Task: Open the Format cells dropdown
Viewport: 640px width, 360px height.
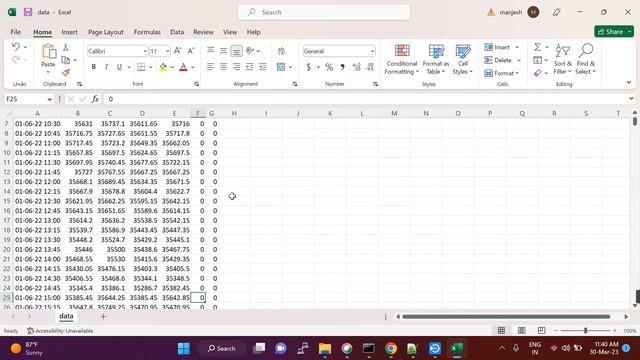Action: point(502,73)
